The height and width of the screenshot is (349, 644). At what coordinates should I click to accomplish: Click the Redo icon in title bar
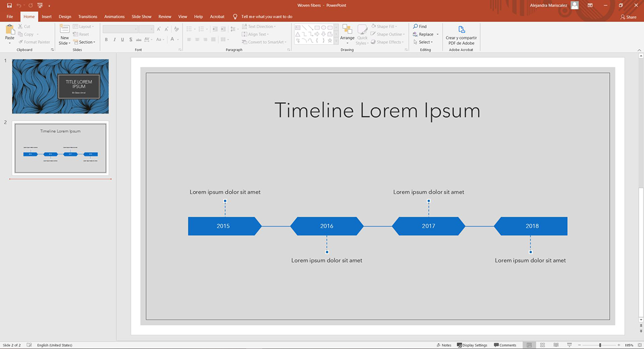pos(31,5)
